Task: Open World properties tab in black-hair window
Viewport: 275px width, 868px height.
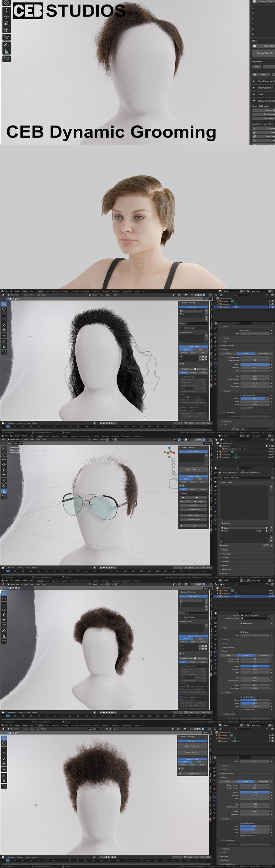Action: pos(215,350)
